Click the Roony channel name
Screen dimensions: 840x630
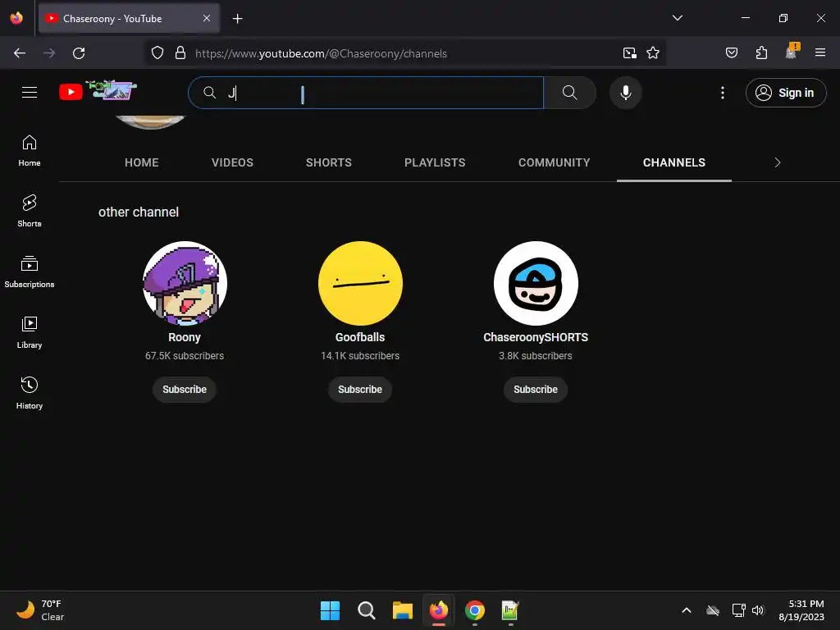185,337
